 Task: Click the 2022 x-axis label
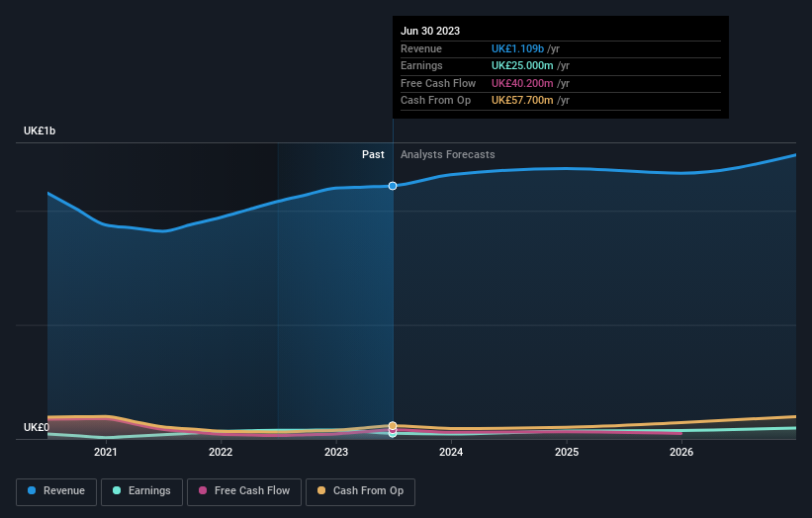tap(221, 452)
